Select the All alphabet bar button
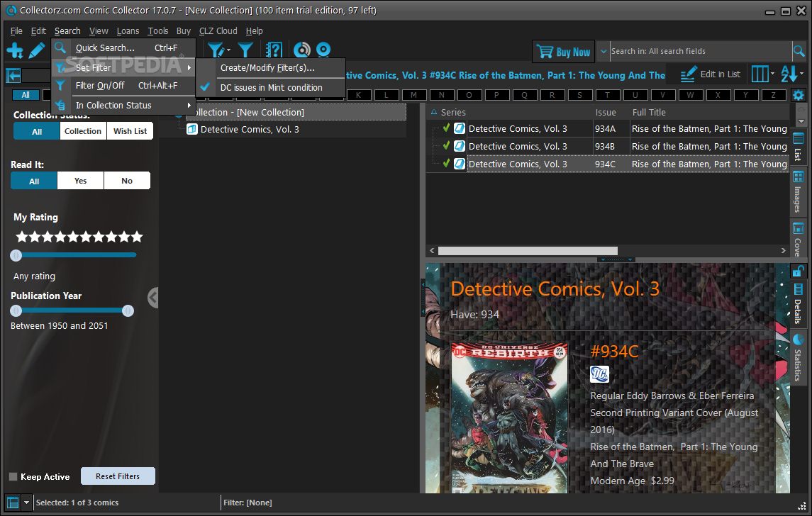The image size is (812, 516). (x=26, y=95)
